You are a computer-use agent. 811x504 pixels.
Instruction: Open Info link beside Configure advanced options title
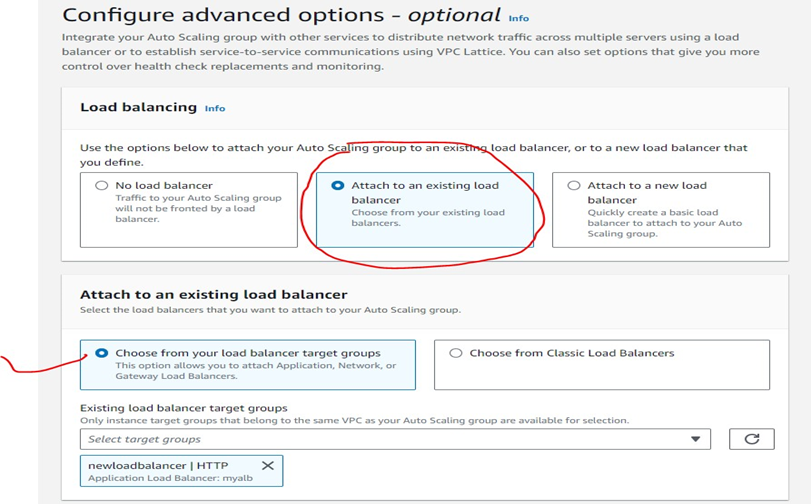coord(518,18)
